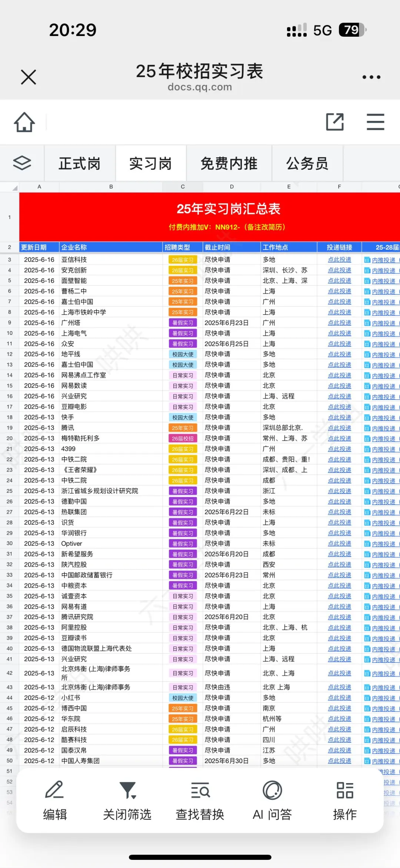Click the 面壁智能 company cell
Image resolution: width=400 pixels, height=868 pixels.
[111, 281]
